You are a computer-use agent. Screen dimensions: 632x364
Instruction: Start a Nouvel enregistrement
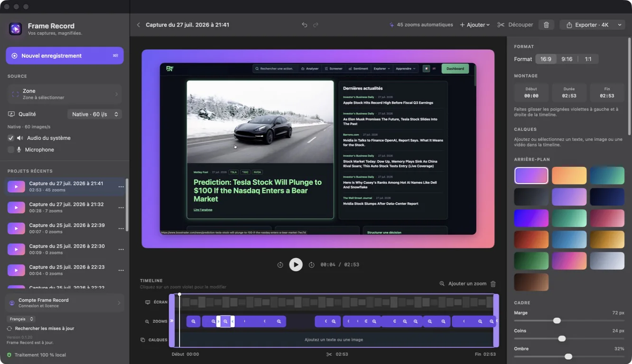coord(65,55)
